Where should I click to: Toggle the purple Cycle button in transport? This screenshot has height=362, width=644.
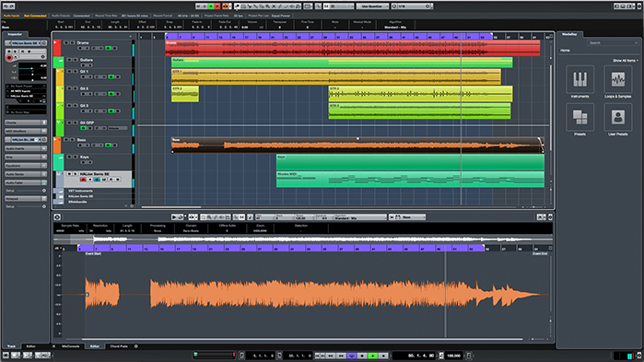(x=352, y=356)
